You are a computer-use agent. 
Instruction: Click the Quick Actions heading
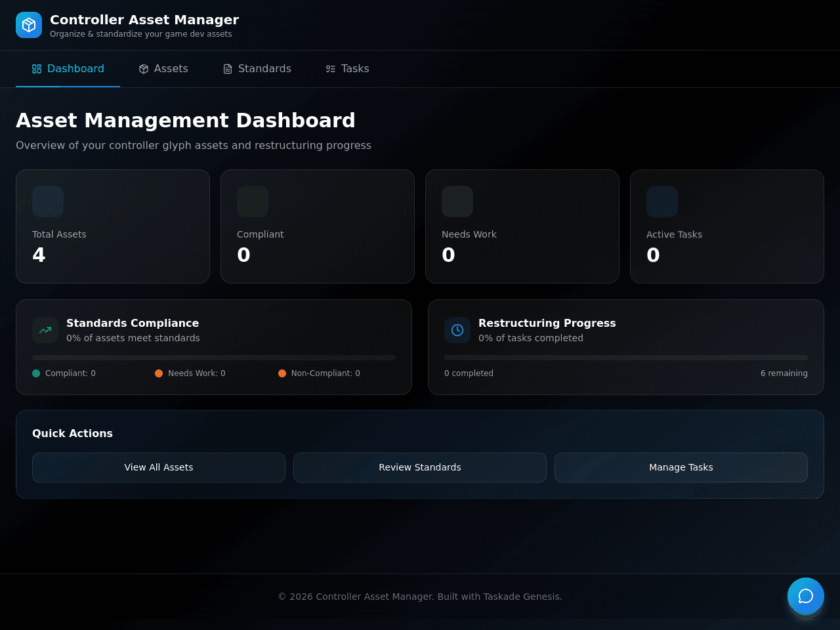point(72,433)
